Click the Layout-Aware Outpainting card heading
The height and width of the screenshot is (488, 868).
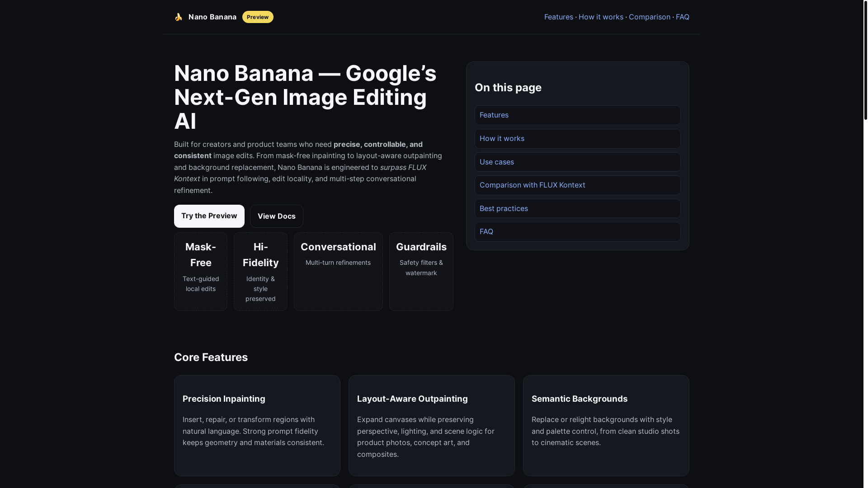[x=412, y=399]
